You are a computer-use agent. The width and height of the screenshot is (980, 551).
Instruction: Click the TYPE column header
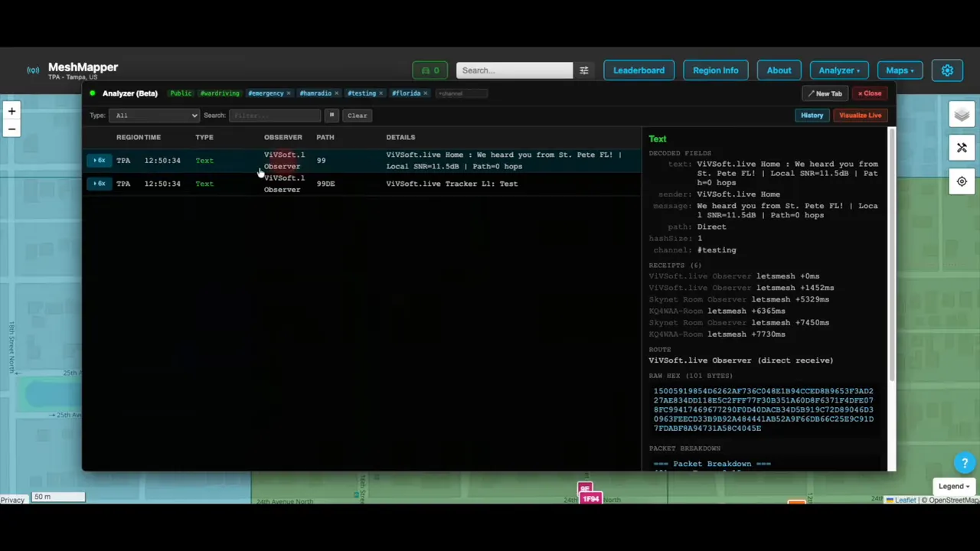click(204, 138)
